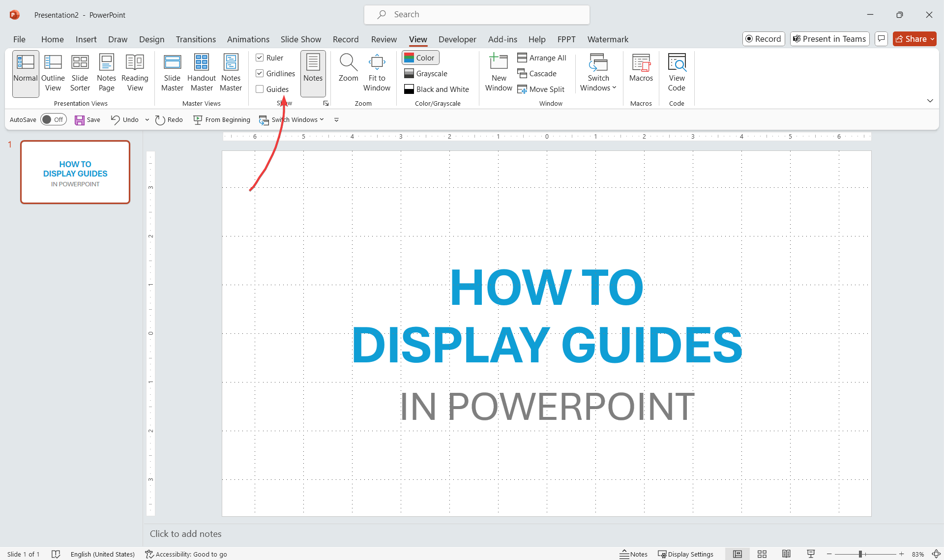Open comments pane icon

[881, 39]
